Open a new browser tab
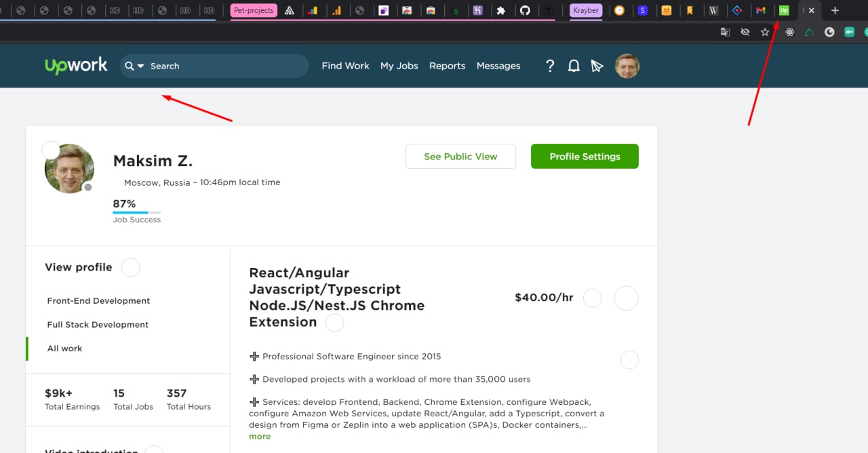868x453 pixels. [x=835, y=11]
